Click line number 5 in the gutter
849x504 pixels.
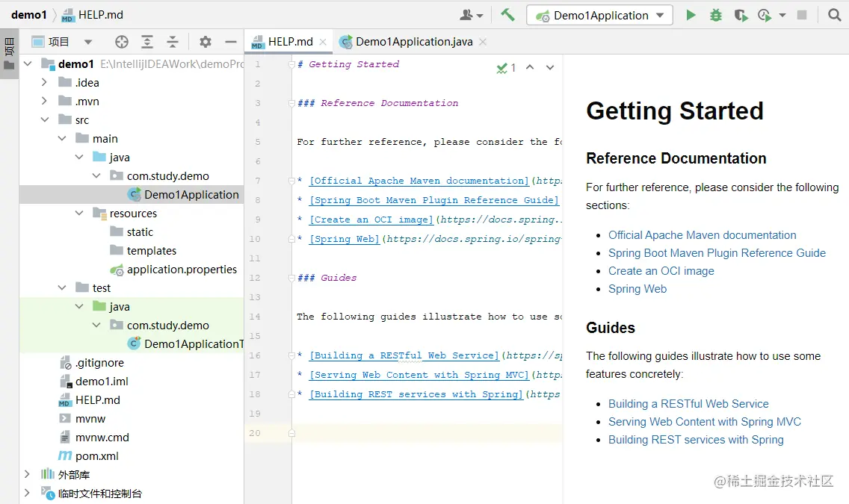point(258,142)
